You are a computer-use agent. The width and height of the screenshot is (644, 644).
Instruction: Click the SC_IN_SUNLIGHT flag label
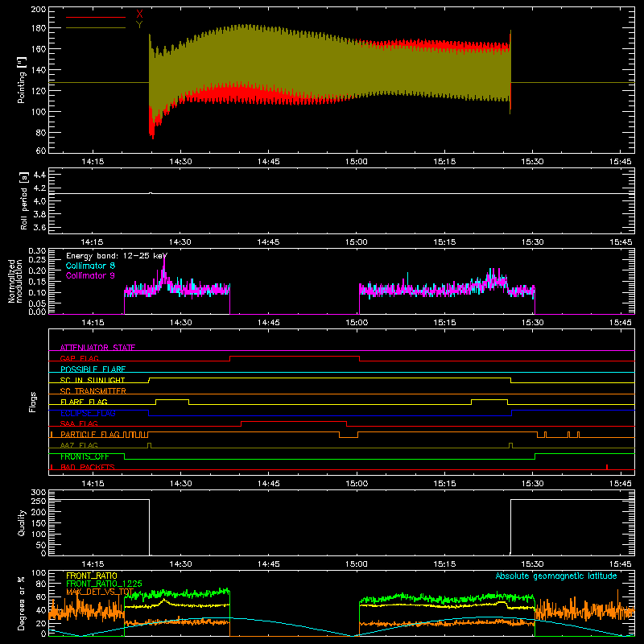[x=93, y=380]
